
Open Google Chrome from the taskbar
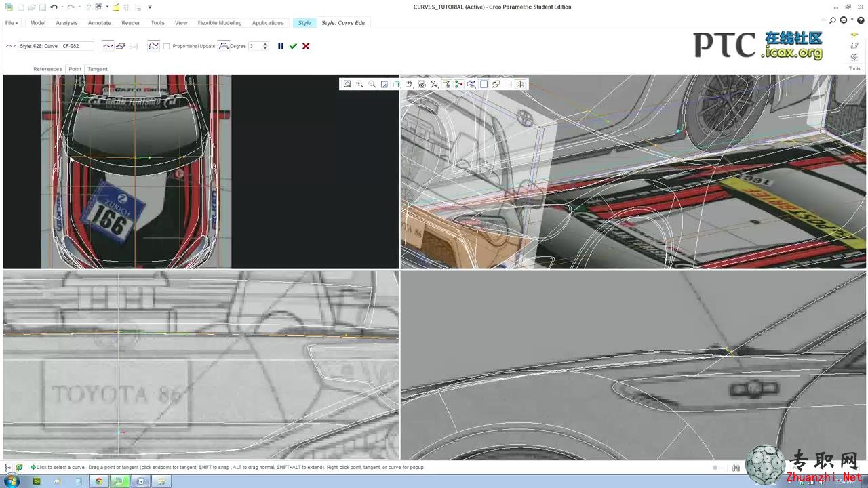point(99,481)
